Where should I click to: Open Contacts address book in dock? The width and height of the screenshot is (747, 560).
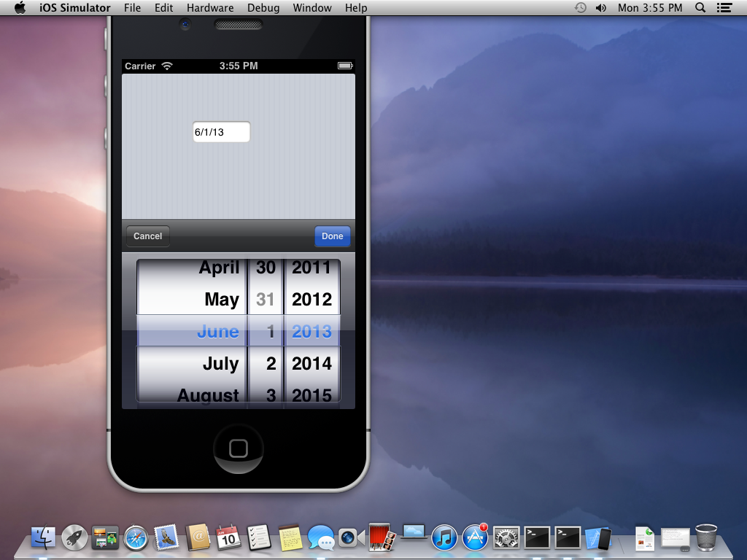pos(198,537)
